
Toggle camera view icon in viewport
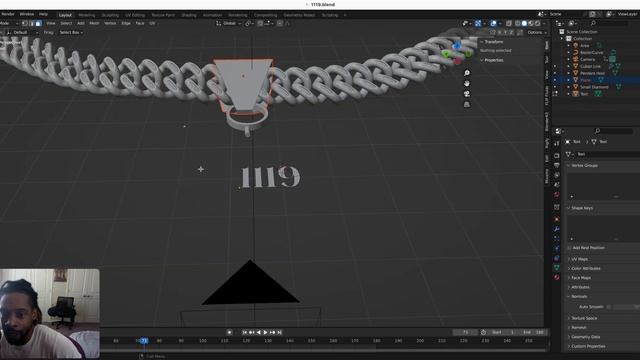pyautogui.click(x=467, y=94)
